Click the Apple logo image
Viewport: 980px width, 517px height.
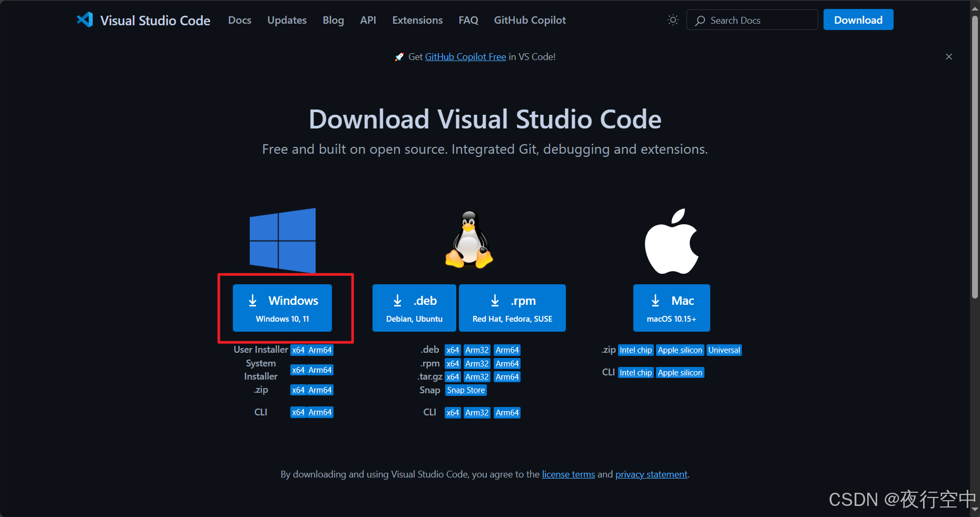click(x=672, y=241)
